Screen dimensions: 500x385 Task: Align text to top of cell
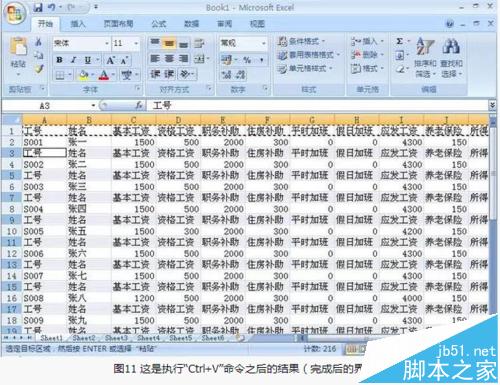155,43
